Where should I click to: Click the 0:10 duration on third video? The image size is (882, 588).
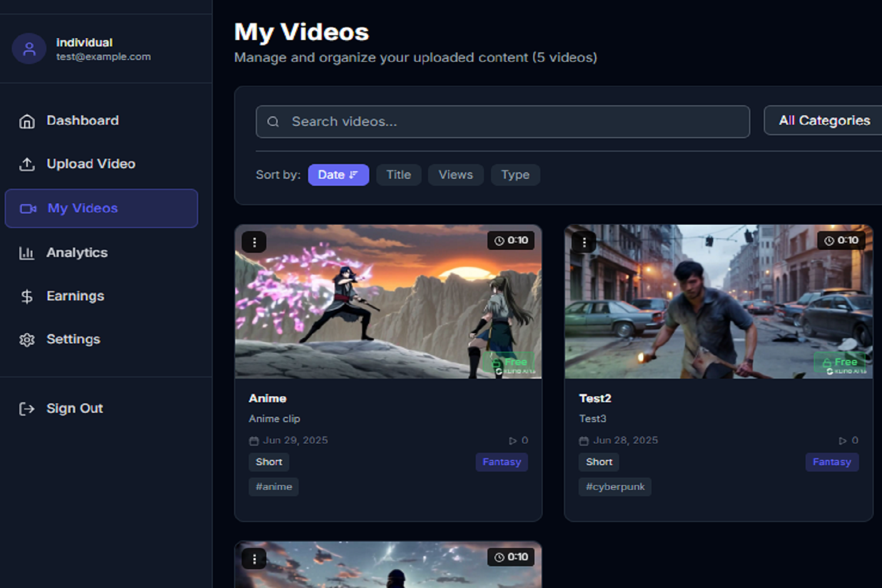click(x=511, y=557)
